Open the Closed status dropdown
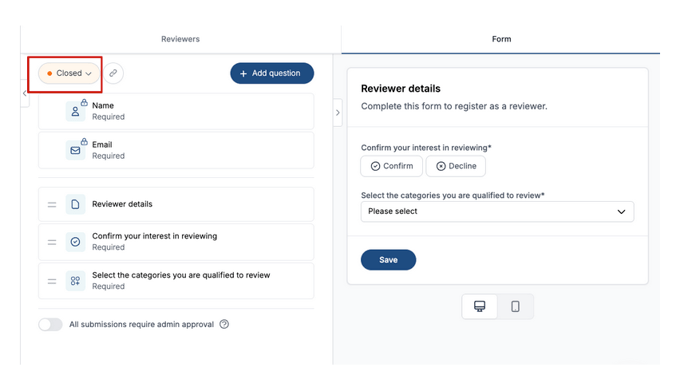The image size is (688, 387). (69, 73)
